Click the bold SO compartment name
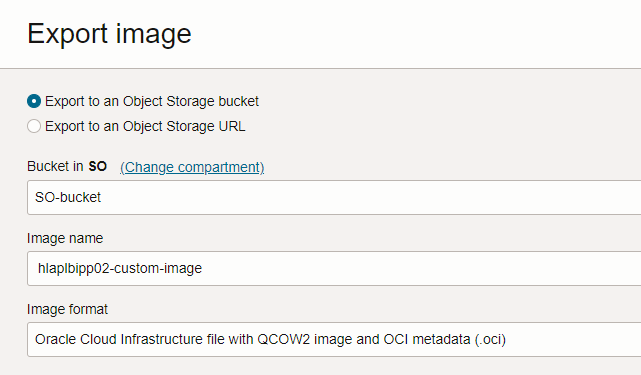Viewport: 641px width, 375px height. [98, 166]
